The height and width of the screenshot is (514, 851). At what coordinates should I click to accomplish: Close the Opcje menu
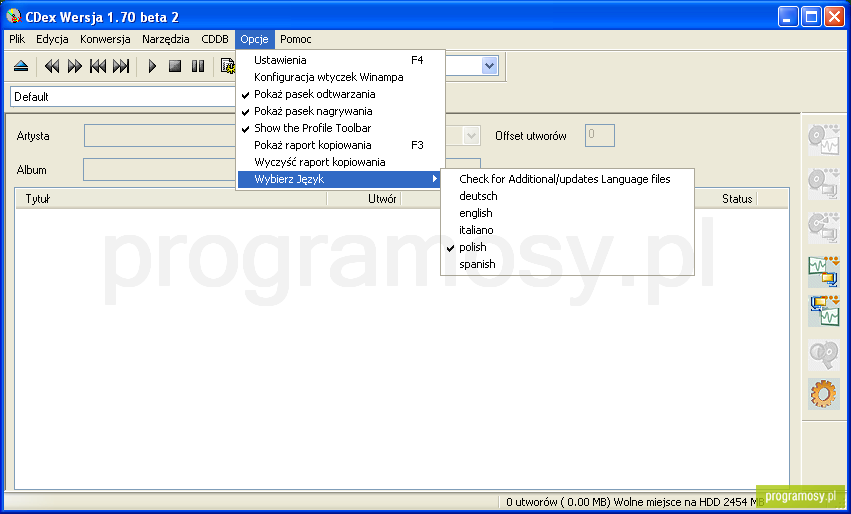click(x=255, y=39)
